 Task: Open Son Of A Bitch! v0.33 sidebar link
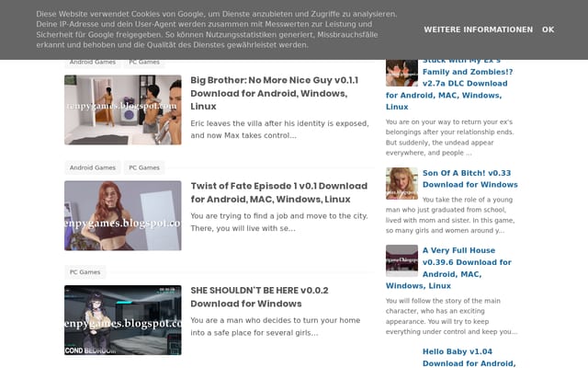coord(470,178)
